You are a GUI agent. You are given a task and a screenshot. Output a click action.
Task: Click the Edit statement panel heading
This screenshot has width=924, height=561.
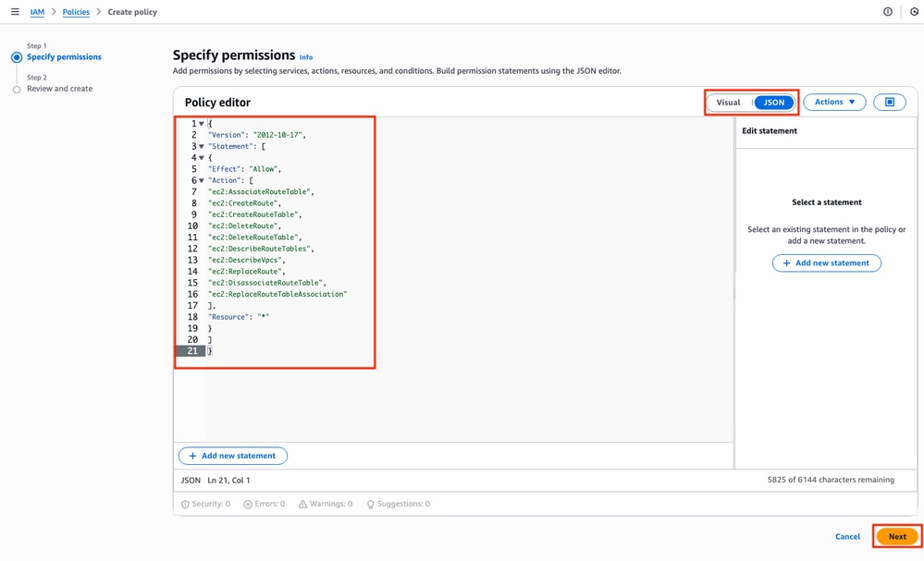(x=769, y=131)
